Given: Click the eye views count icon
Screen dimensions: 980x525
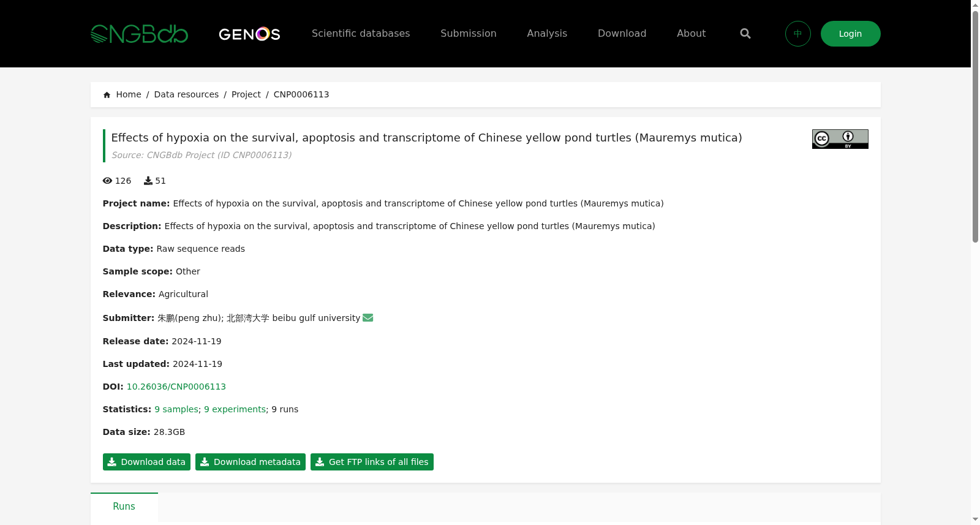Looking at the screenshot, I should coord(107,181).
